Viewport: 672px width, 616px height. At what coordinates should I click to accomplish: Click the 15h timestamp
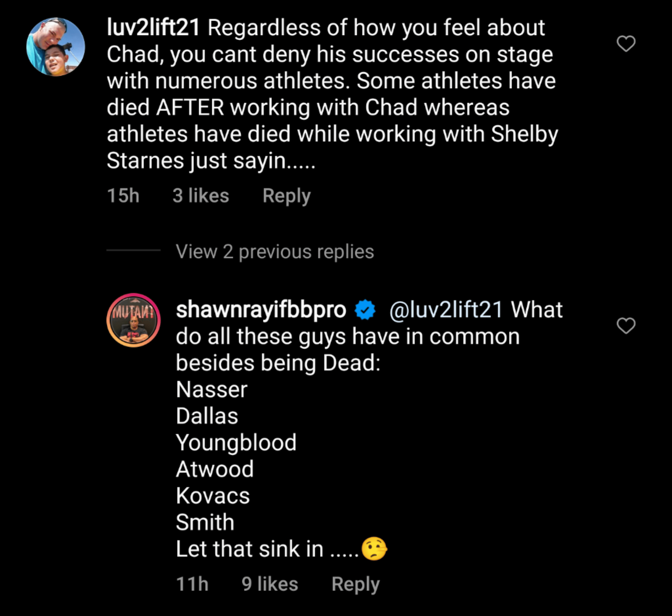[123, 195]
